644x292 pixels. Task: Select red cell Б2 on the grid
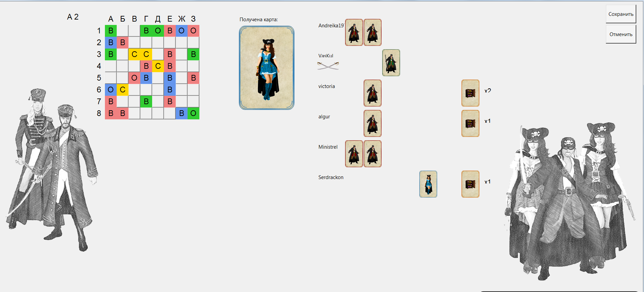tap(122, 42)
